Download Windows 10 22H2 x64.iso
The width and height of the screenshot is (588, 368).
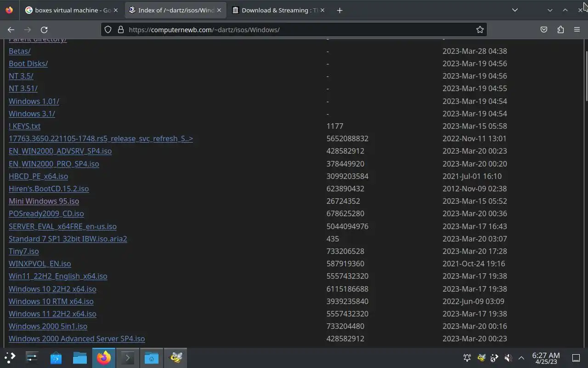52,289
